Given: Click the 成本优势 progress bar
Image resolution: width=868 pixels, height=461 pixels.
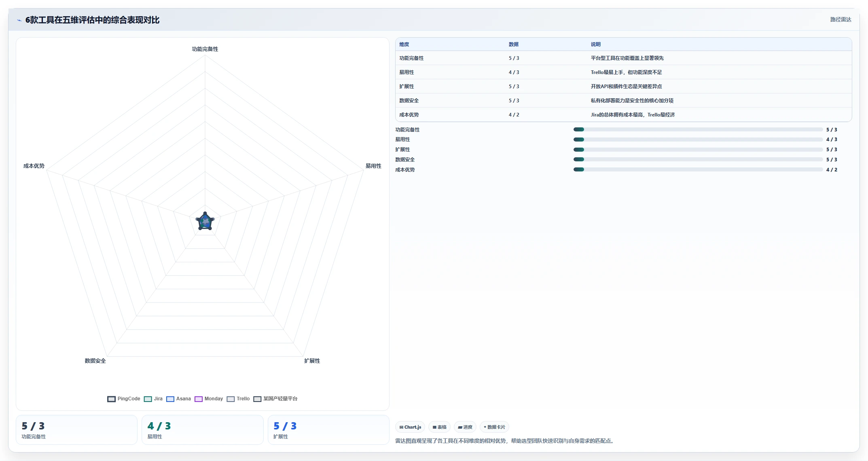Looking at the screenshot, I should tap(698, 169).
